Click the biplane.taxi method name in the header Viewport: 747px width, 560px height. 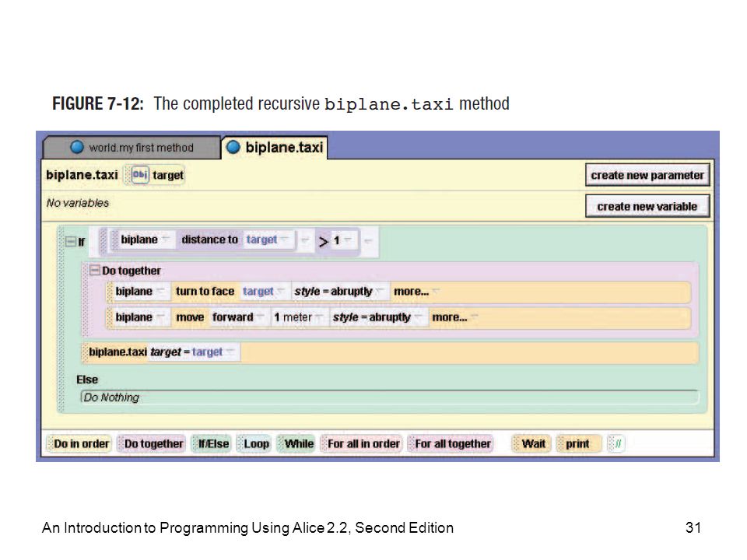pos(82,175)
